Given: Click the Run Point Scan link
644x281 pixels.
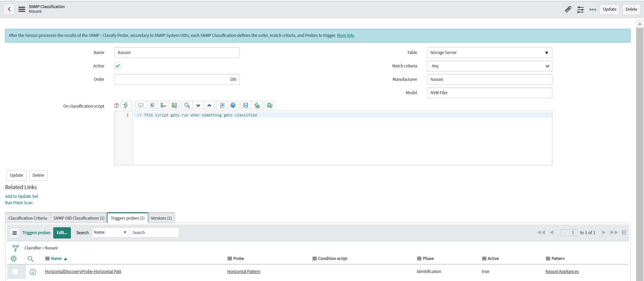Looking at the screenshot, I should pyautogui.click(x=19, y=203).
